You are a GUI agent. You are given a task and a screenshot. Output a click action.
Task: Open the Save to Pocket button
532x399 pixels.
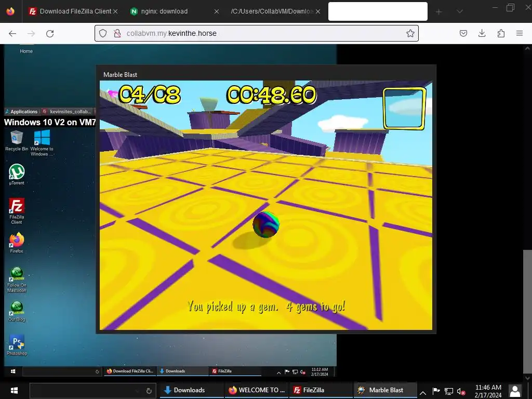point(463,33)
